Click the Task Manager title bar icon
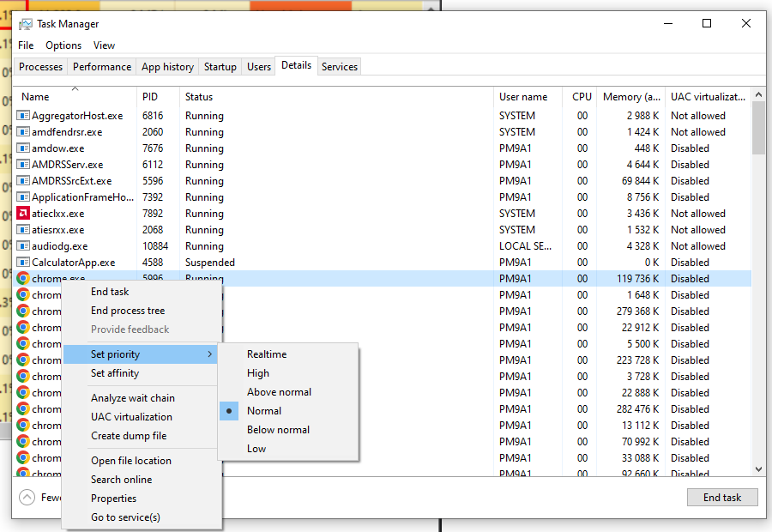Image resolution: width=772 pixels, height=532 pixels. (x=26, y=24)
